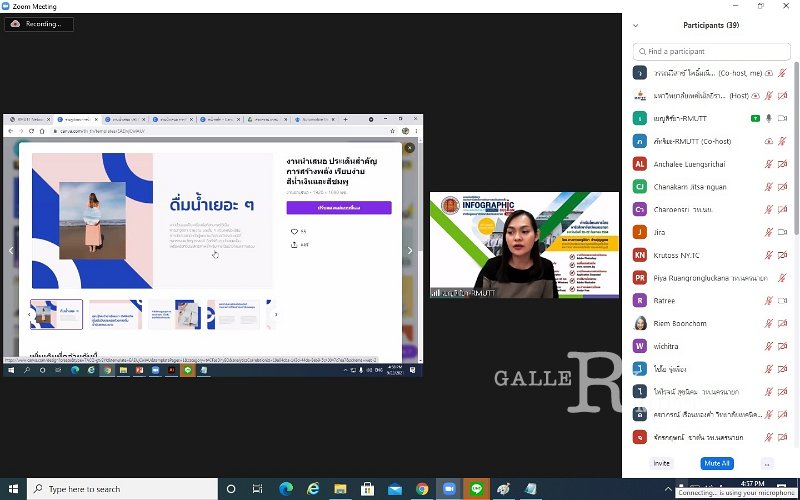Open Google Chrome from the taskbar
Image resolution: width=800 pixels, height=500 pixels.
[422, 489]
